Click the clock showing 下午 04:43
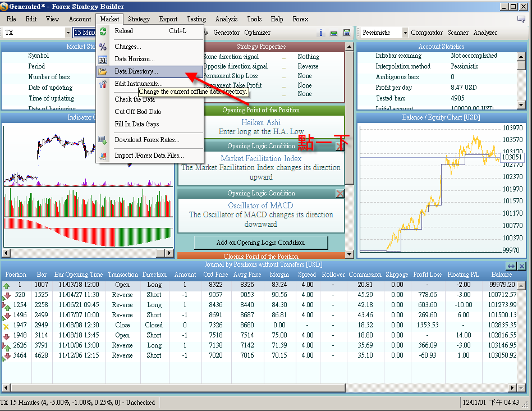 pyautogui.click(x=504, y=403)
